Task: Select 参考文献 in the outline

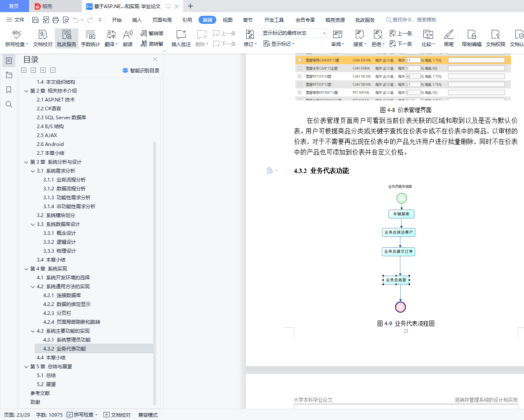Action: click(40, 393)
